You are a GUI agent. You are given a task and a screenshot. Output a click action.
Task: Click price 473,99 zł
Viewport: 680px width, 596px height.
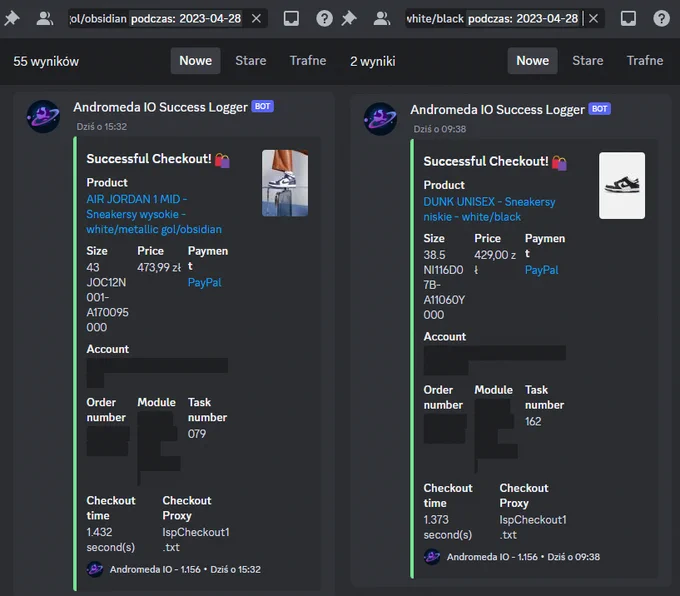[x=159, y=268]
